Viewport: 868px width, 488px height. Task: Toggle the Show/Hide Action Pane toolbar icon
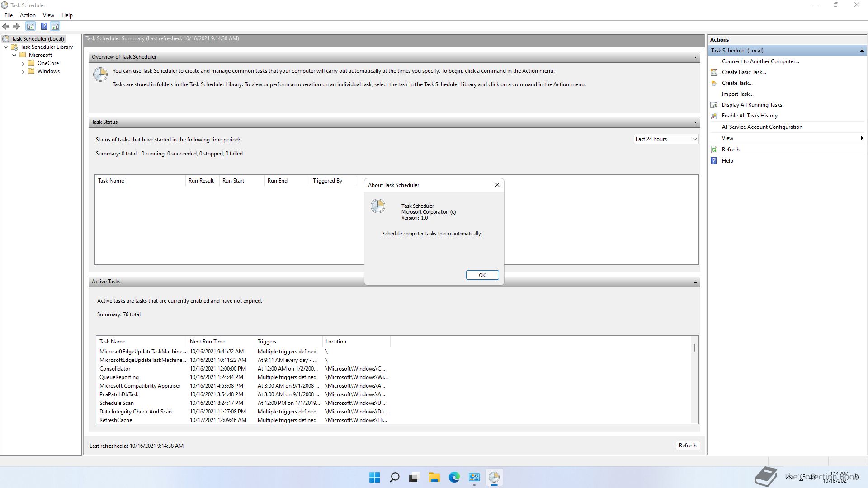pyautogui.click(x=55, y=26)
